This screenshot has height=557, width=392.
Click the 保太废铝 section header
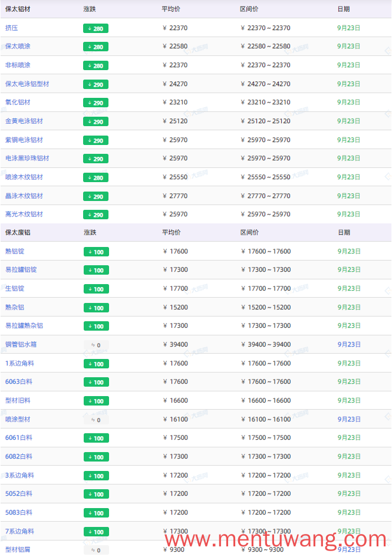coord(18,232)
